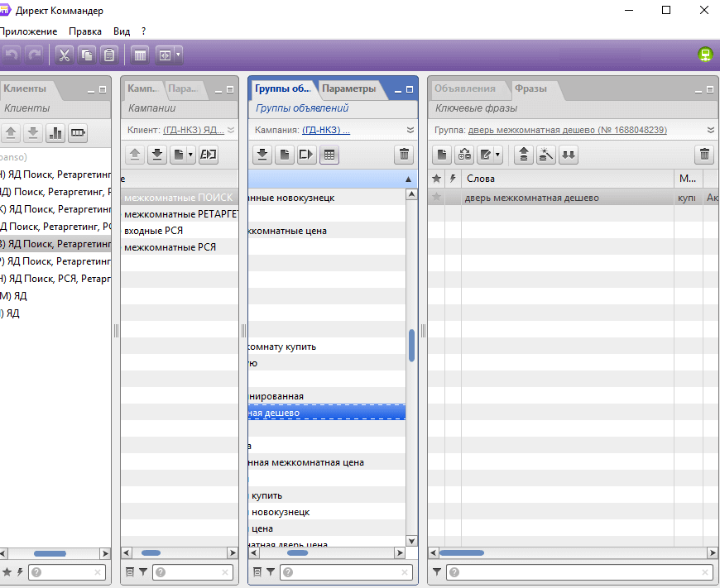Toggle the star on дверь межкомнатная дешево row
This screenshot has width=720, height=588.
(x=436, y=198)
